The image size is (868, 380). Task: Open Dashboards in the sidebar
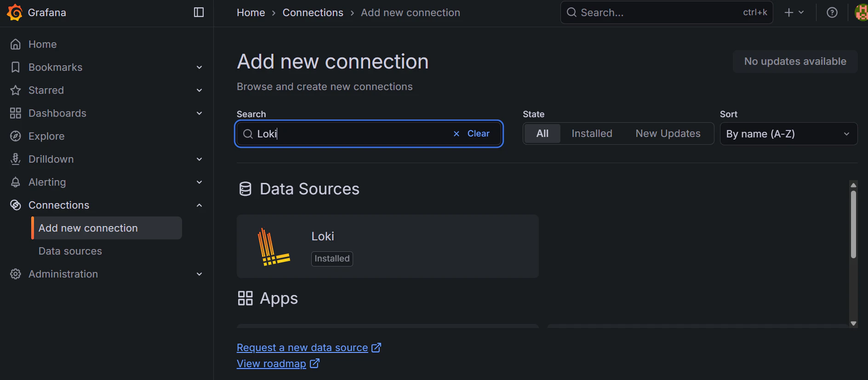point(57,113)
